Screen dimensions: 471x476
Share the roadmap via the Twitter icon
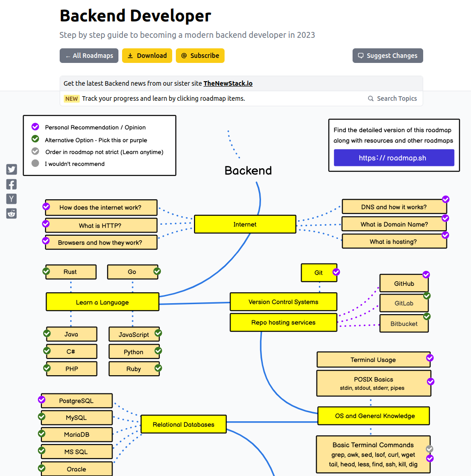[x=11, y=169]
